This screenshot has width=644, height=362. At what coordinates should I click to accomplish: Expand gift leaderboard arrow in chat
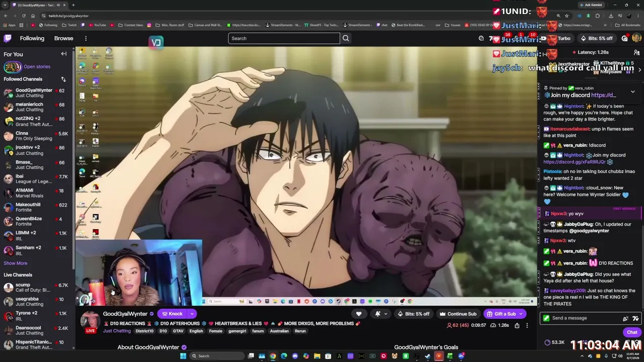click(x=639, y=70)
